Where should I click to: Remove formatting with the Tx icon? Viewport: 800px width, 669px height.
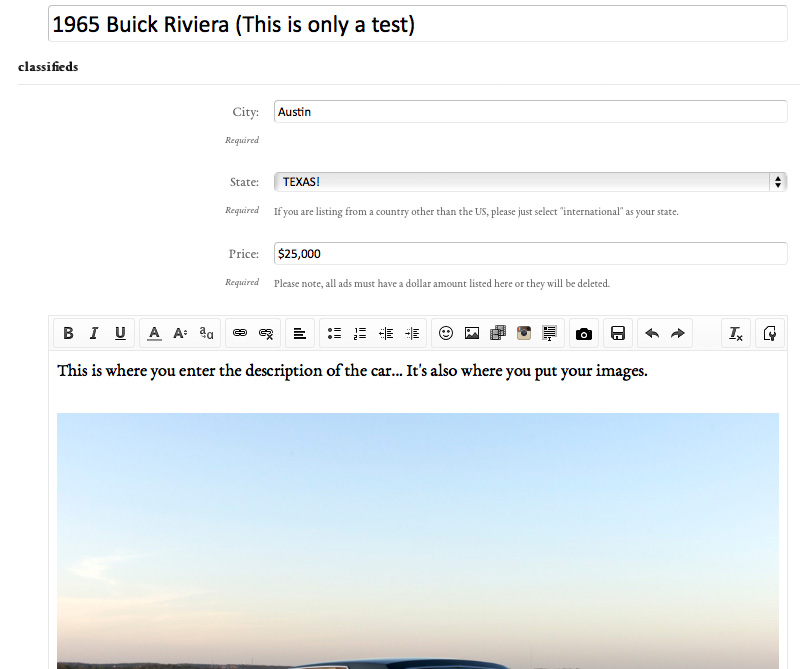[x=736, y=333]
